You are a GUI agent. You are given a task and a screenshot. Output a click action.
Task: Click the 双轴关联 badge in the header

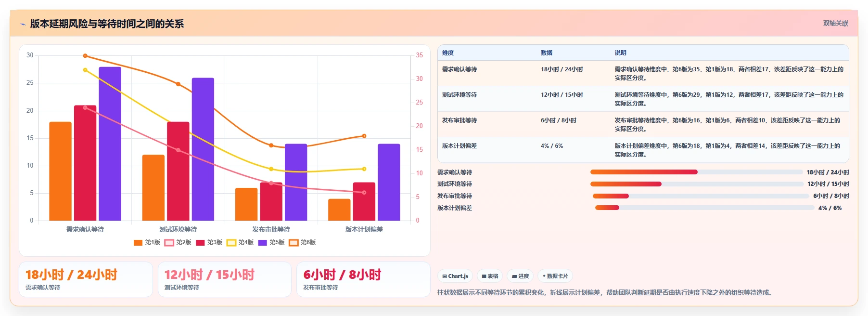click(x=835, y=24)
